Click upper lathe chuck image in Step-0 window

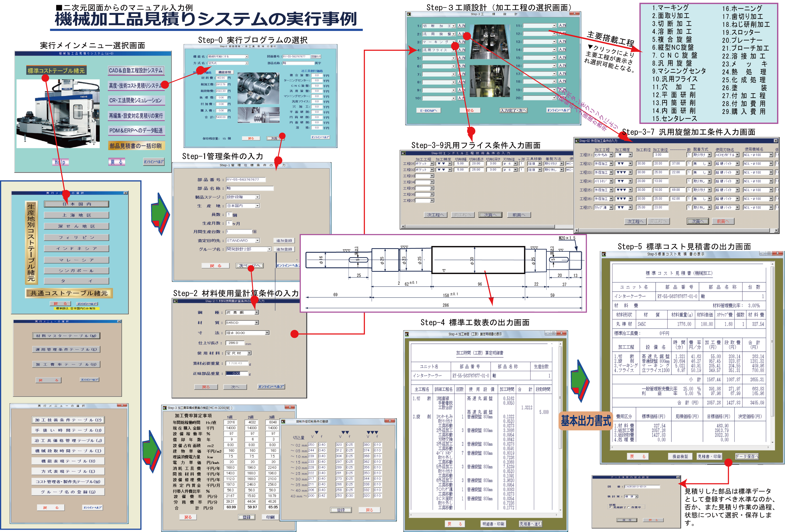[259, 89]
